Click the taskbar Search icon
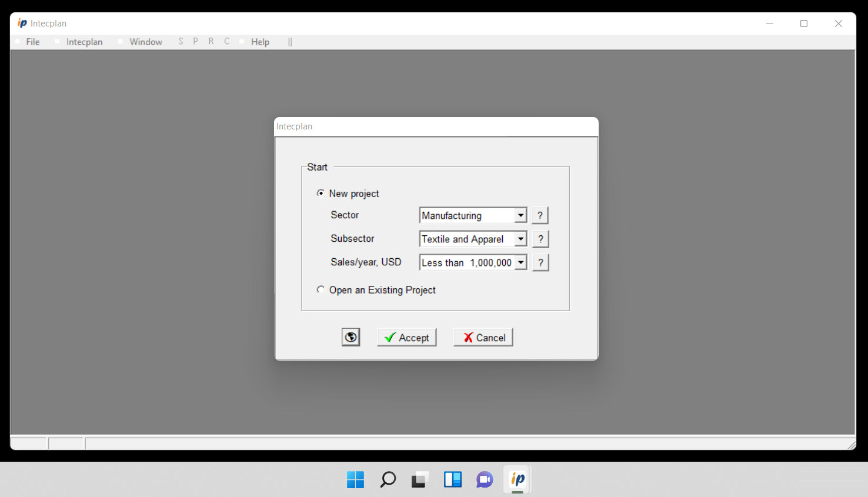This screenshot has width=868, height=497. 388,479
